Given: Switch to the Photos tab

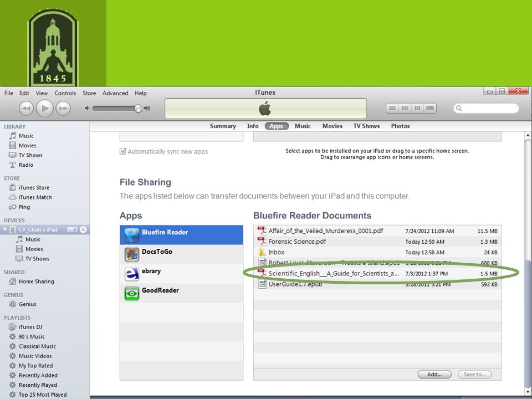Looking at the screenshot, I should click(400, 126).
